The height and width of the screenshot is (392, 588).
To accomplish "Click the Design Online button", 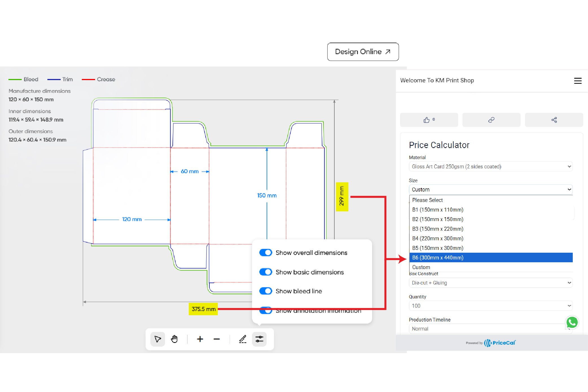I will tap(363, 52).
